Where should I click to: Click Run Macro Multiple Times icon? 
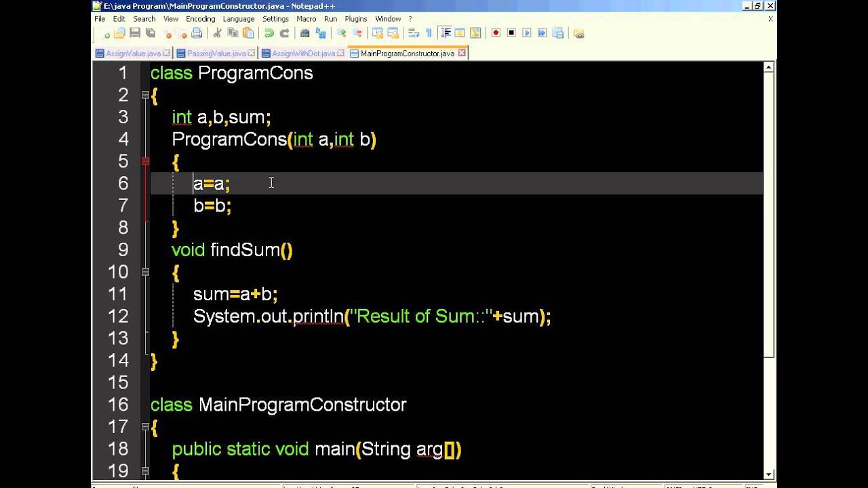point(542,33)
